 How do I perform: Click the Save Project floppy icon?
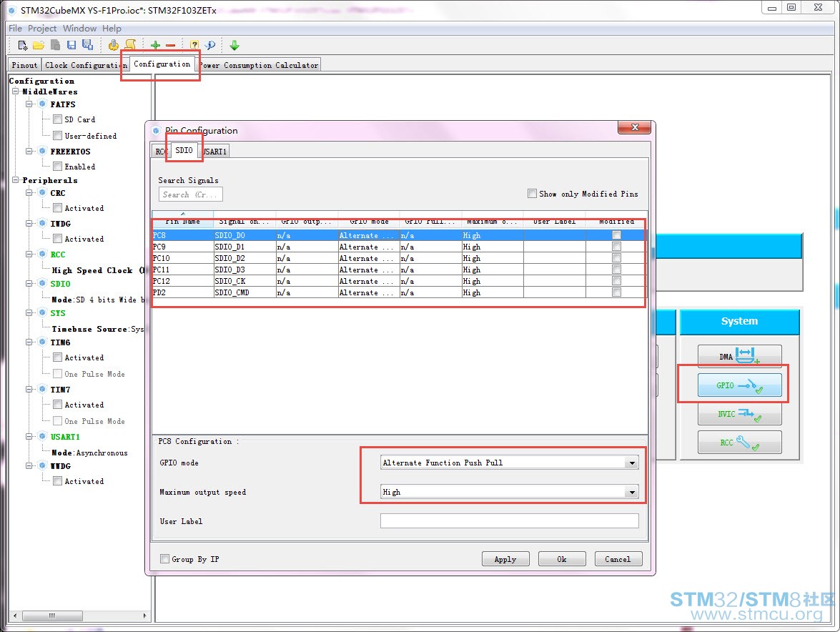71,45
